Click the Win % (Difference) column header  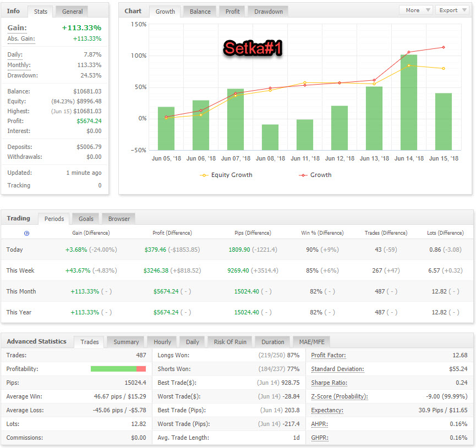[x=322, y=233]
